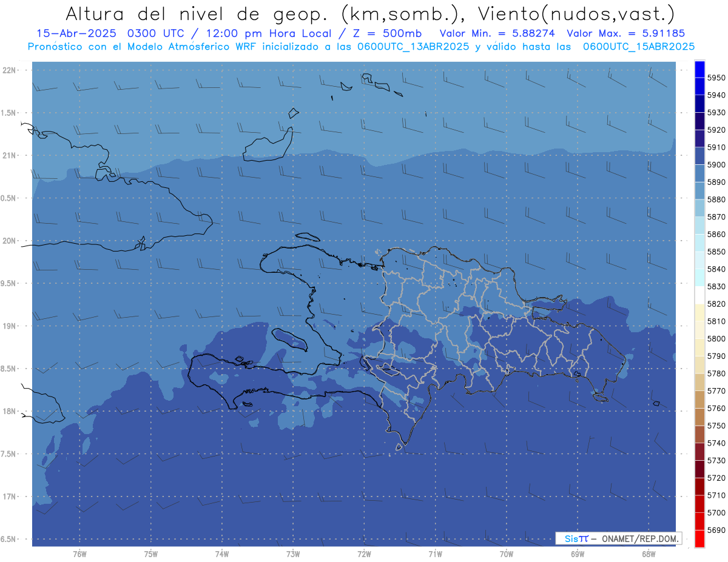Click the '73W' longitude label

[293, 554]
